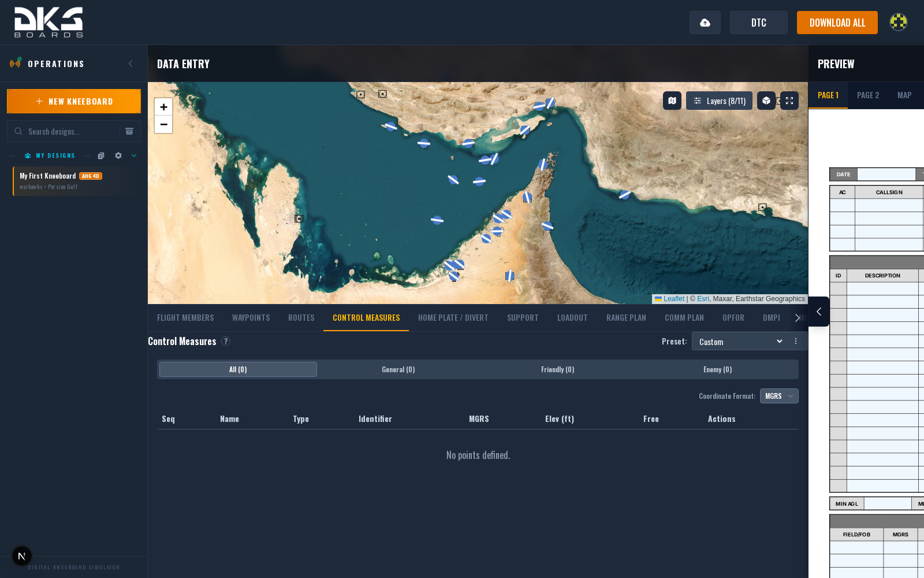
Task: Click the Download All button
Action: 837,23
